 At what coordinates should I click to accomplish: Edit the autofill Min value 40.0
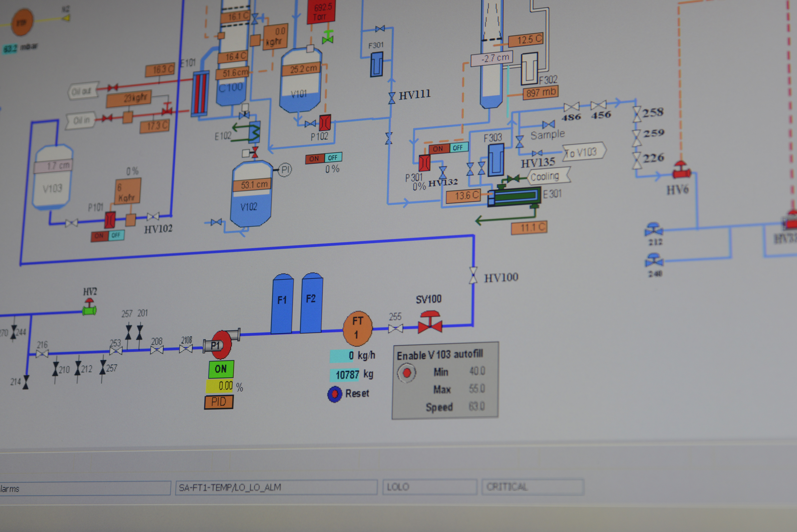(477, 371)
